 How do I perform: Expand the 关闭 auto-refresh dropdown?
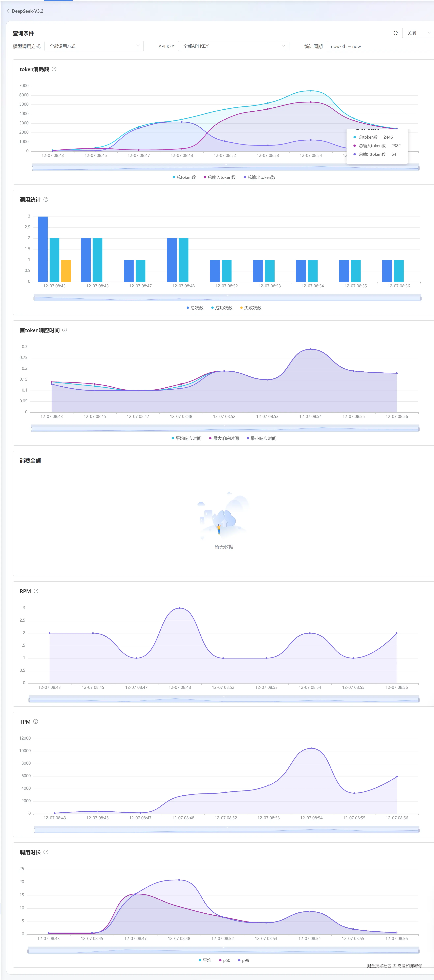[x=418, y=33]
